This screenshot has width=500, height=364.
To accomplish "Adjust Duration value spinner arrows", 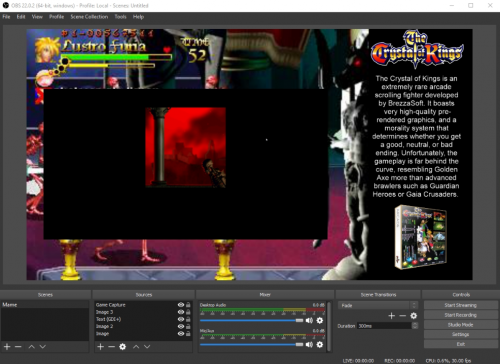I will [x=415, y=326].
